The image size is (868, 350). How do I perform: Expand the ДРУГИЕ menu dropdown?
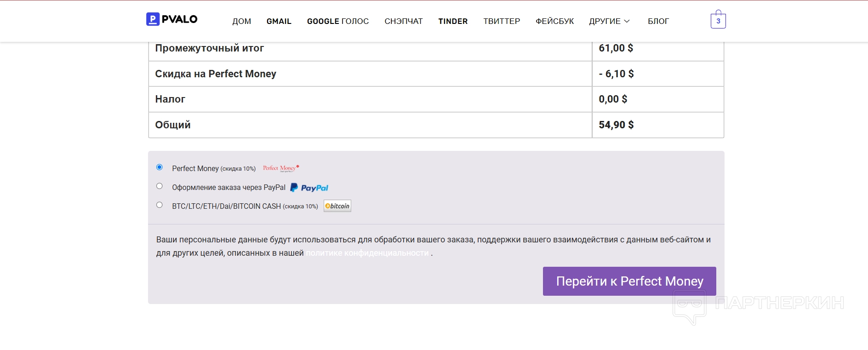(x=609, y=21)
